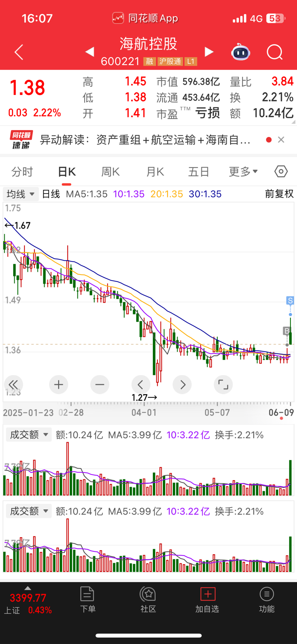Zoom out chart with minus button

pos(100,385)
